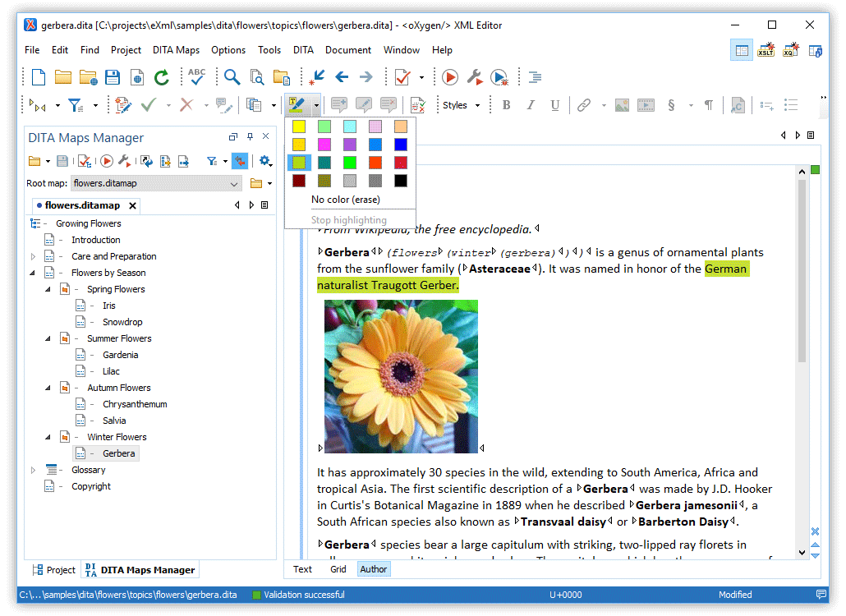Open the Validate dropdown arrow in main toolbar
This screenshot has height=616, width=846.
[x=421, y=77]
